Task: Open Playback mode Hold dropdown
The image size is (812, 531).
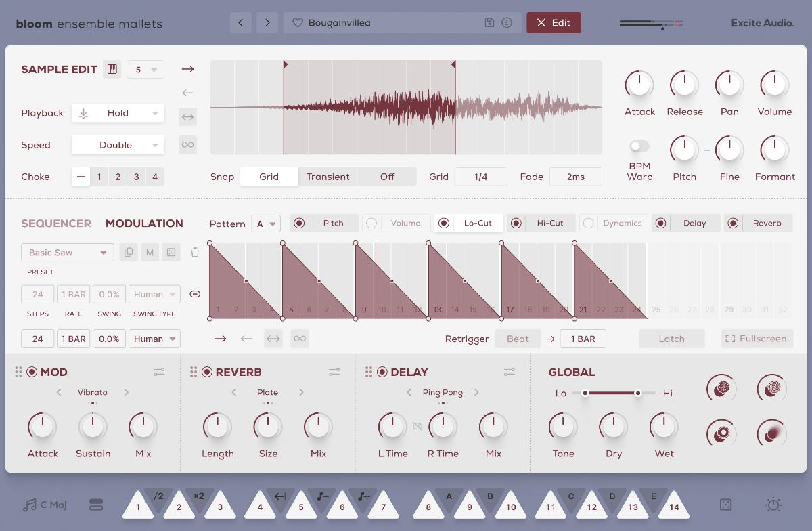Action: click(x=118, y=113)
